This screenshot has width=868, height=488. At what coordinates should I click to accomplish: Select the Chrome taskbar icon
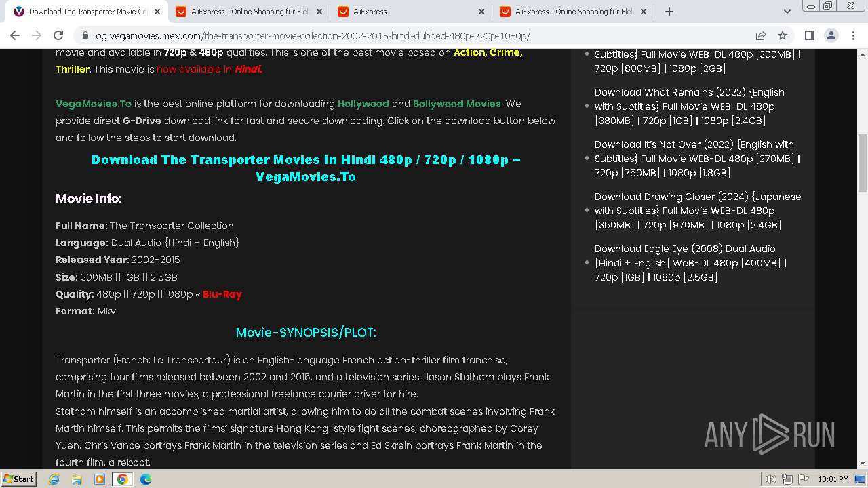click(123, 479)
